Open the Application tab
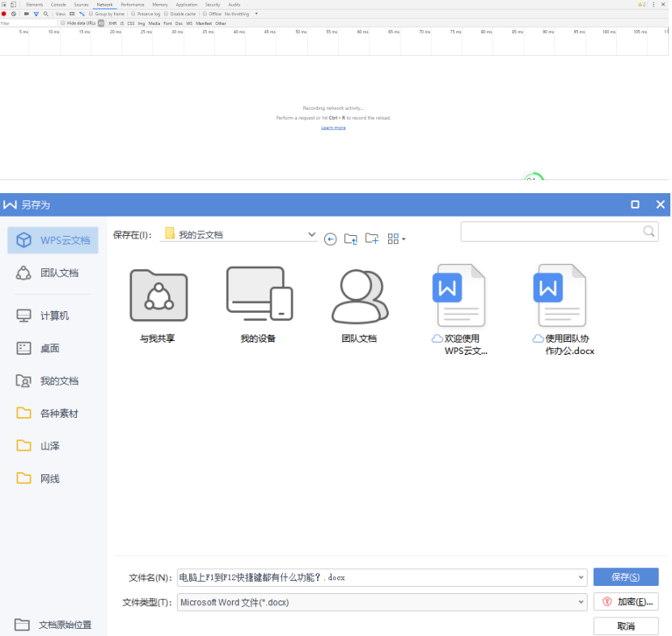The image size is (672, 636). [187, 4]
